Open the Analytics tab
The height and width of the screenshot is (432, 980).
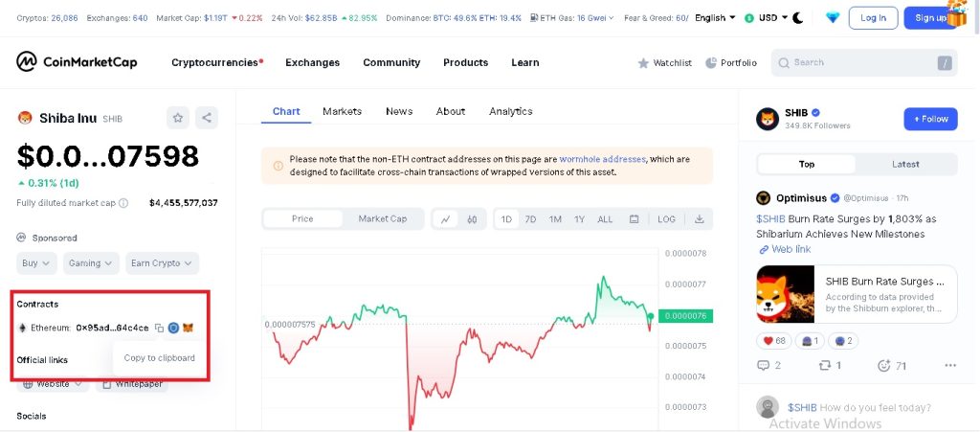click(510, 111)
